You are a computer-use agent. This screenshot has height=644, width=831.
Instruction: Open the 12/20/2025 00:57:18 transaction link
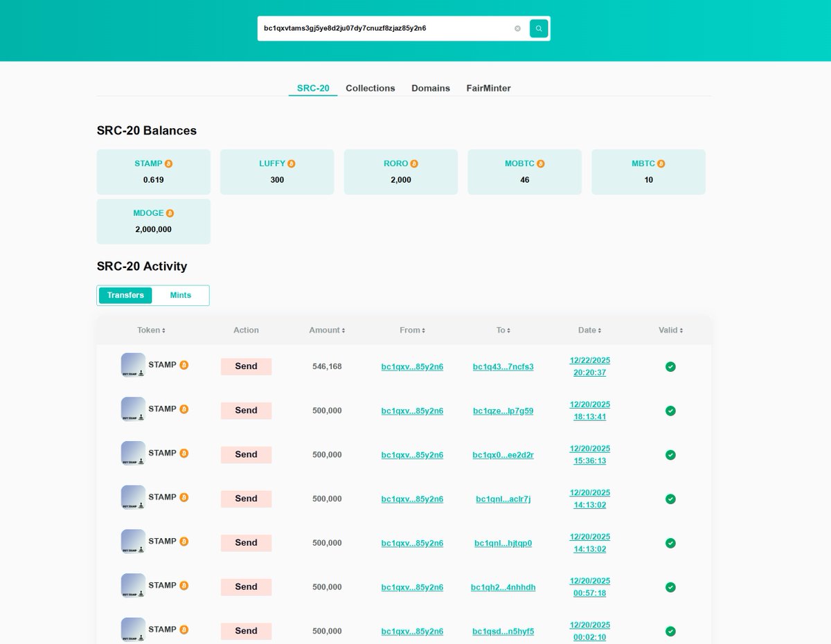coord(590,587)
